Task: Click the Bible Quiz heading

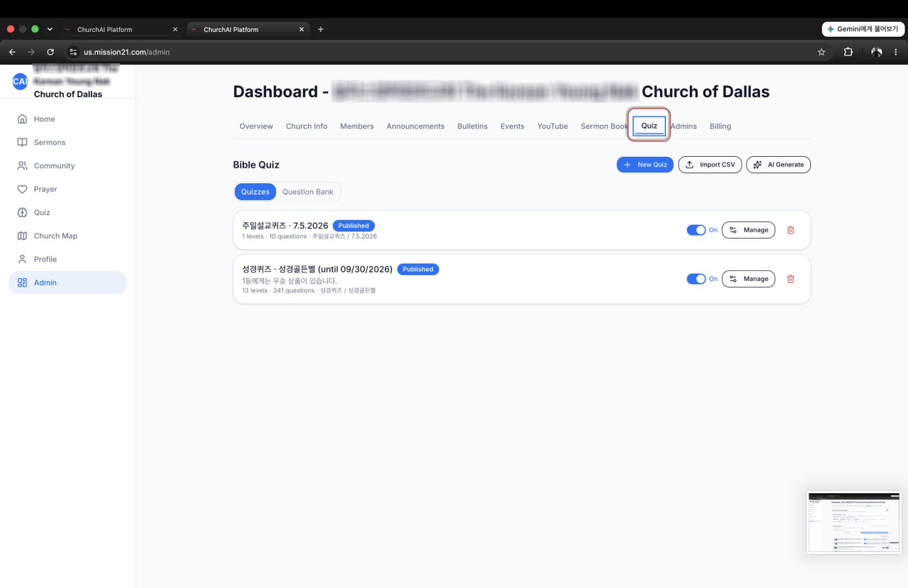Action: [x=256, y=165]
